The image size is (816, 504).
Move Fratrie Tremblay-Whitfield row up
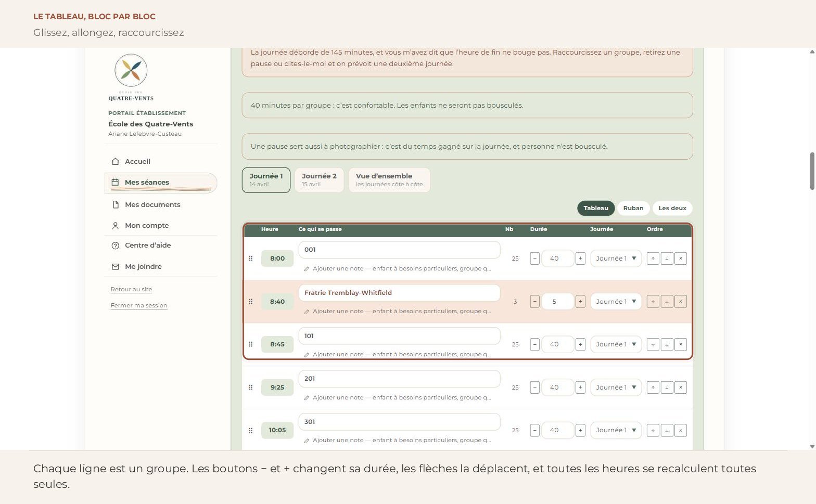coord(653,302)
